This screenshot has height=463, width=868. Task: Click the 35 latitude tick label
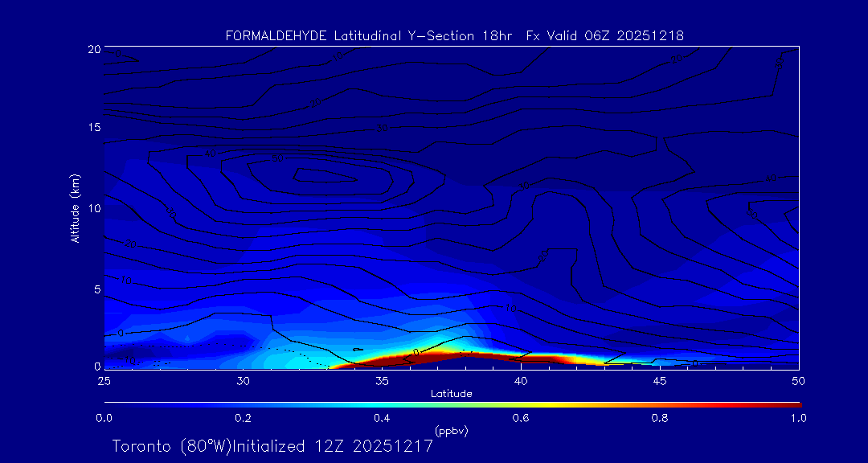click(x=382, y=379)
